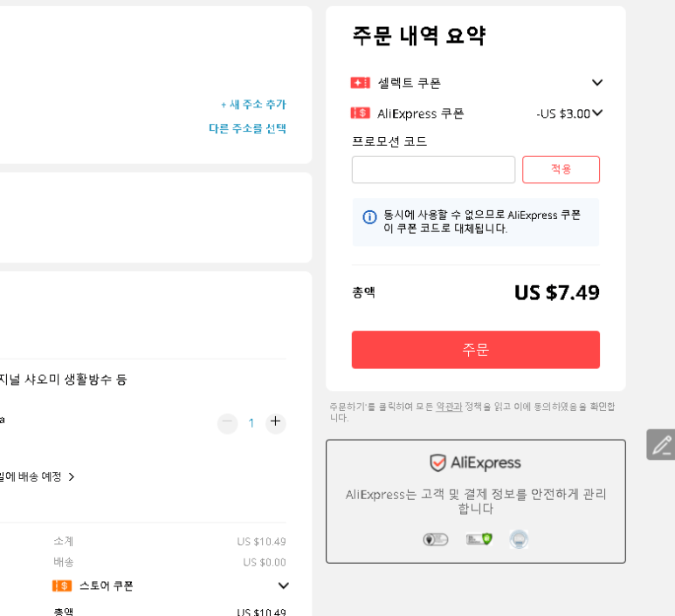
Task: Open delivery estimate details arrow
Action: 72,476
